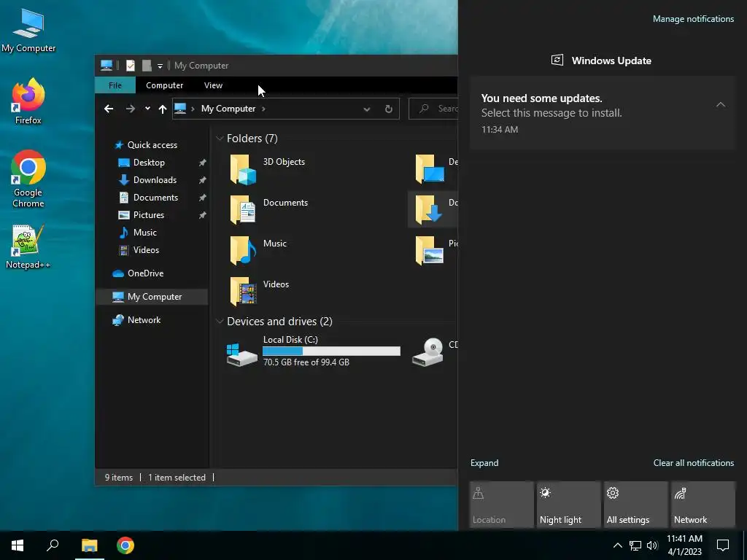Select Downloads in navigation pane
This screenshot has height=560, width=747.
click(147, 180)
